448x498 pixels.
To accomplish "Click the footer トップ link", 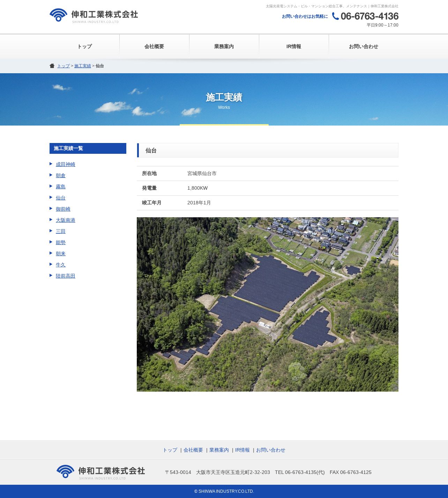I will [170, 450].
